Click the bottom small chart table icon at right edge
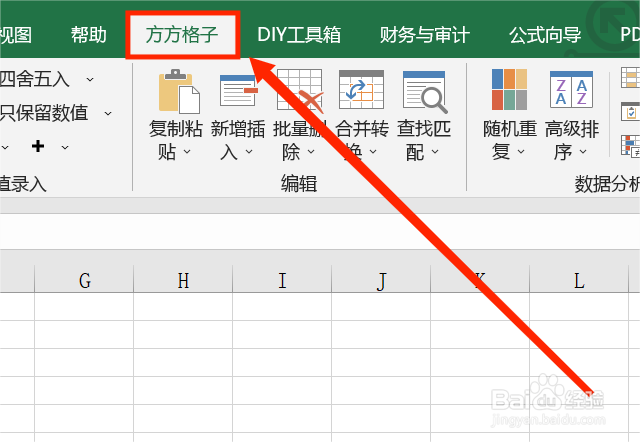640x442 pixels. pos(630,146)
